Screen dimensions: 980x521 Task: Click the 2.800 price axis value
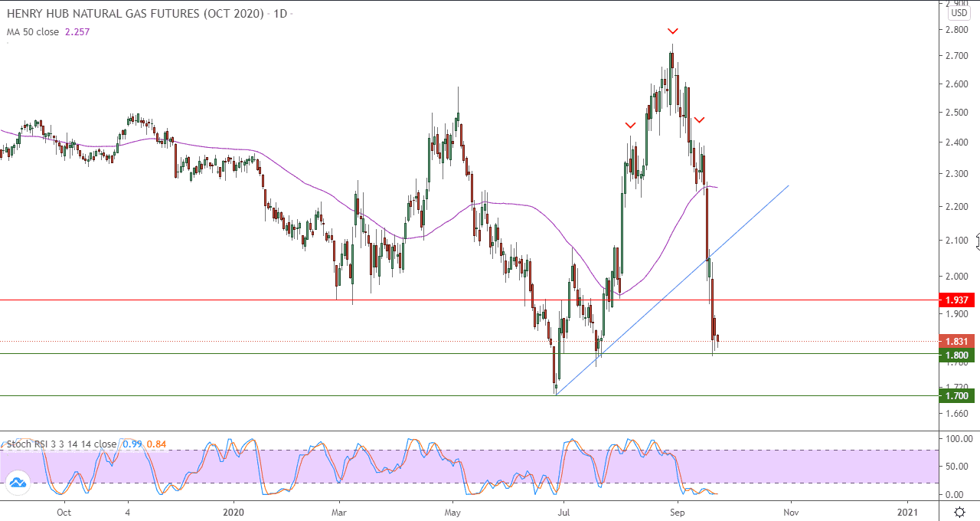(x=959, y=30)
